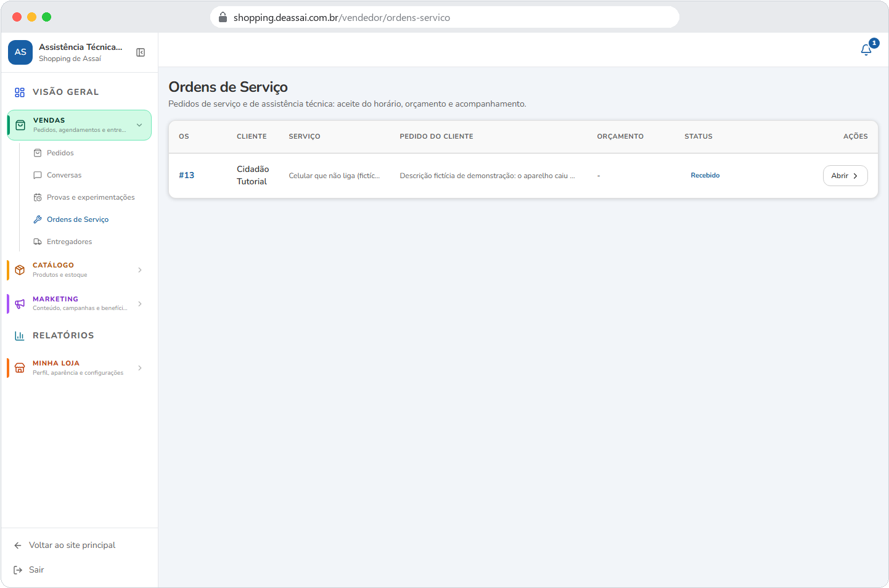The image size is (889, 588).
Task: Click the Marketing megaphone icon
Action: 20,304
